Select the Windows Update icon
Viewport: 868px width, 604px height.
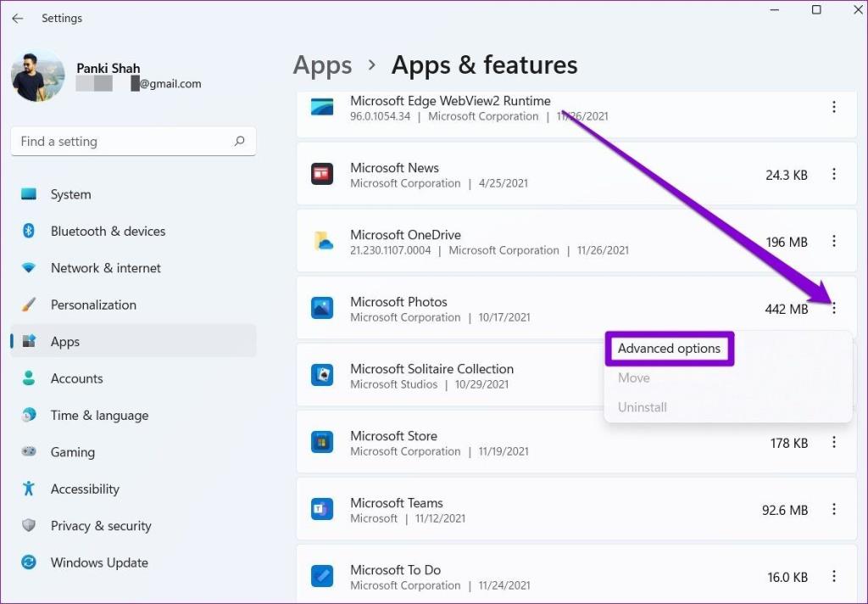pyautogui.click(x=28, y=562)
